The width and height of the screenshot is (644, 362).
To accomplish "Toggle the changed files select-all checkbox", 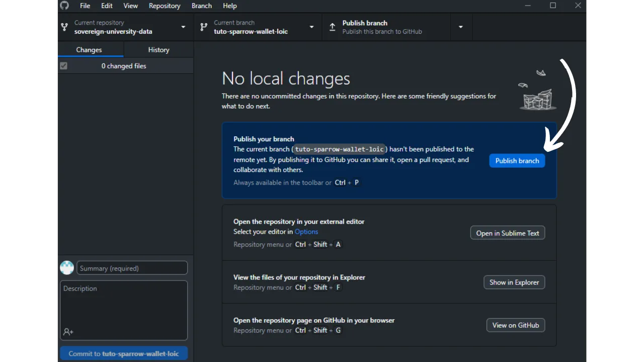I will (x=63, y=66).
